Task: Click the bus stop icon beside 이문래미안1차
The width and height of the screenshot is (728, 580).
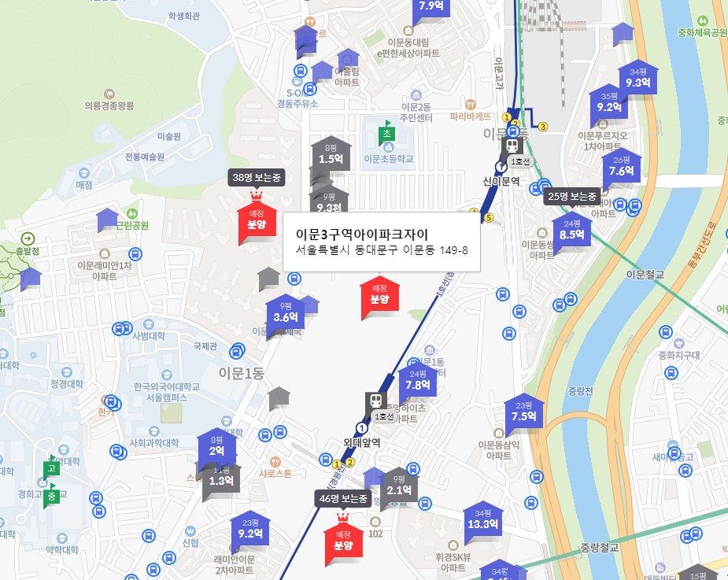Action: coord(135,254)
